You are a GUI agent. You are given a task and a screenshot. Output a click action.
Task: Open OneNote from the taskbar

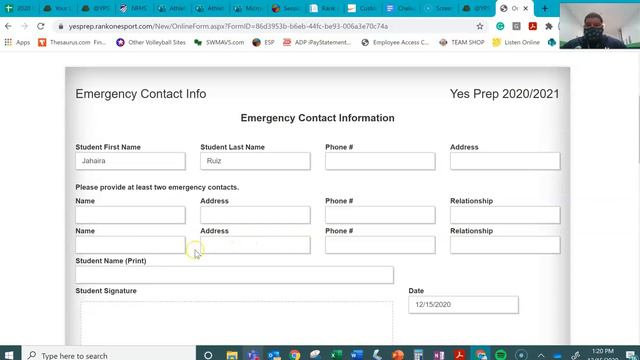point(439,355)
